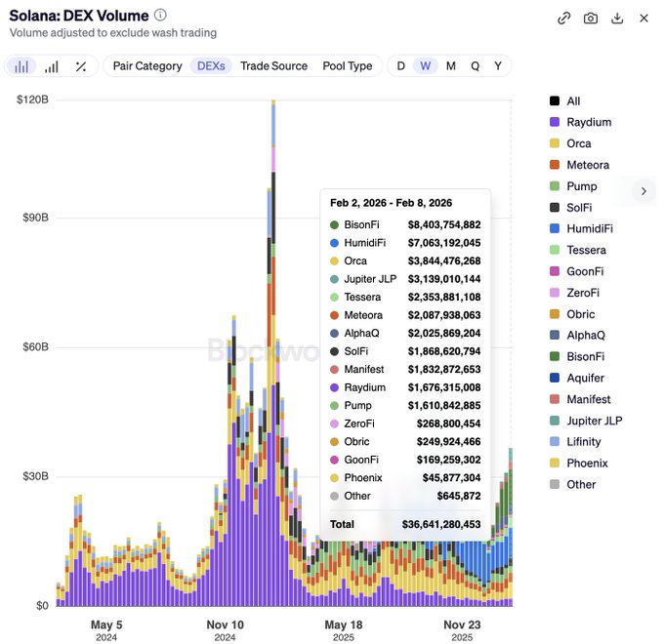Image resolution: width=664 pixels, height=644 pixels.
Task: Select the DEXs tab
Action: click(210, 66)
